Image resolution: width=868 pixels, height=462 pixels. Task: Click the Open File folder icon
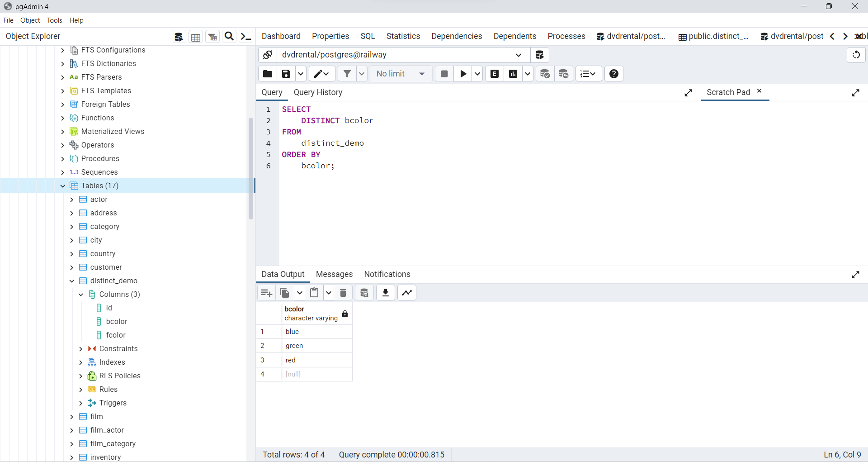click(268, 74)
